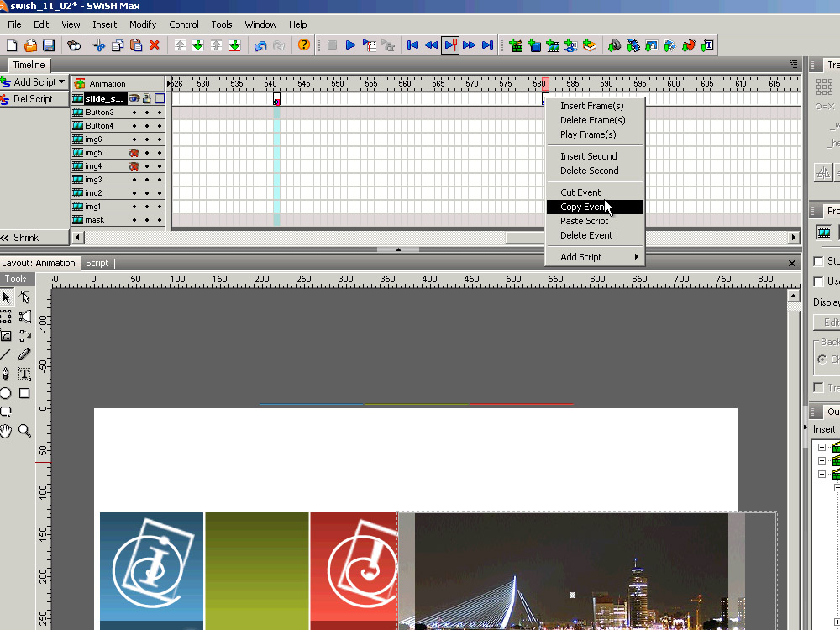This screenshot has width=840, height=630.
Task: Switch to the Script tab
Action: coord(97,263)
